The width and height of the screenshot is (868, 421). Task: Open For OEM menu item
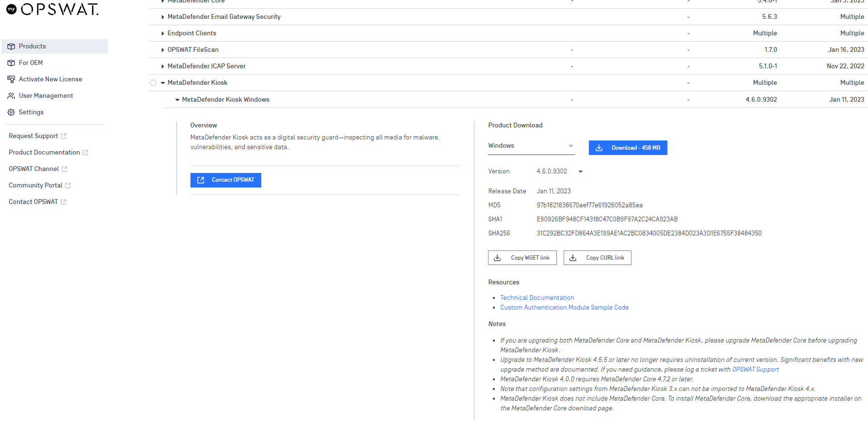click(x=31, y=63)
